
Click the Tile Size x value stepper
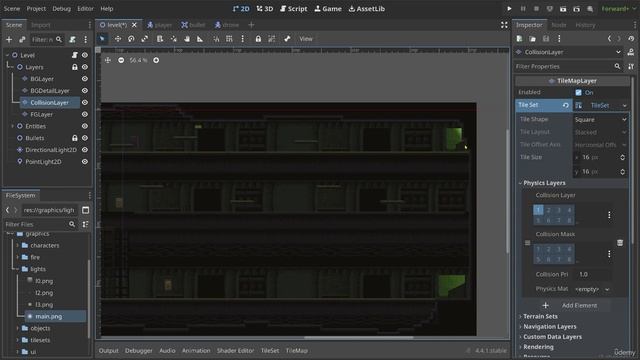point(622,157)
